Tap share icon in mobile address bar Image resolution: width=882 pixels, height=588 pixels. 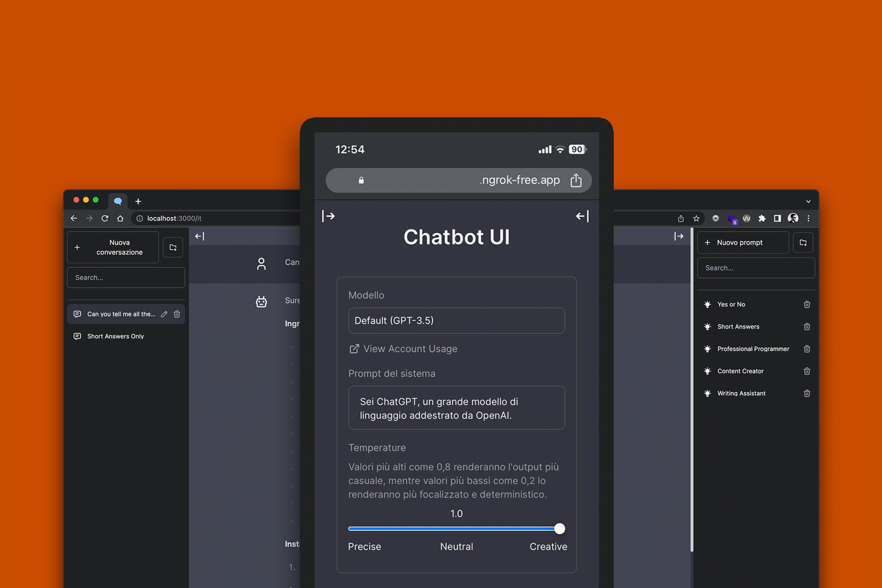pos(576,180)
